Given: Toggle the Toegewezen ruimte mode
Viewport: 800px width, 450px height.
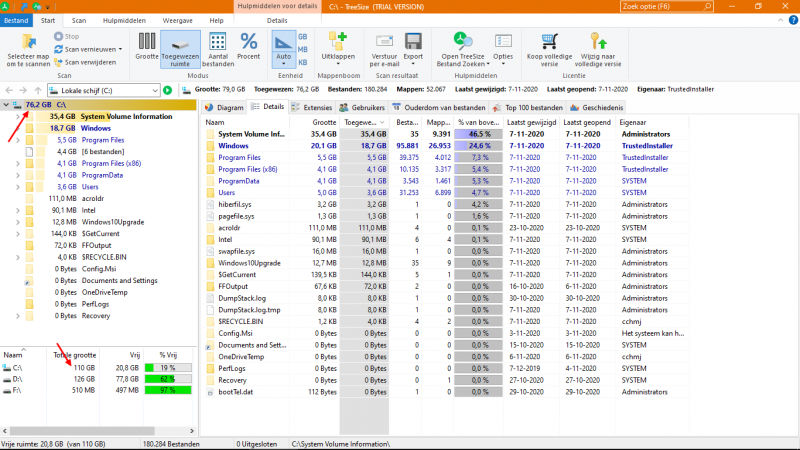Looking at the screenshot, I should (180, 49).
